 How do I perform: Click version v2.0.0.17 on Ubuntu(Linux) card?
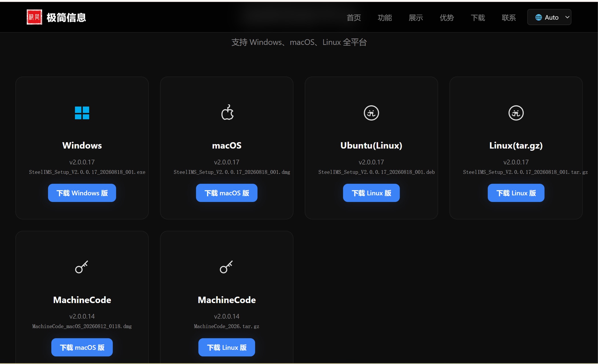pos(371,162)
